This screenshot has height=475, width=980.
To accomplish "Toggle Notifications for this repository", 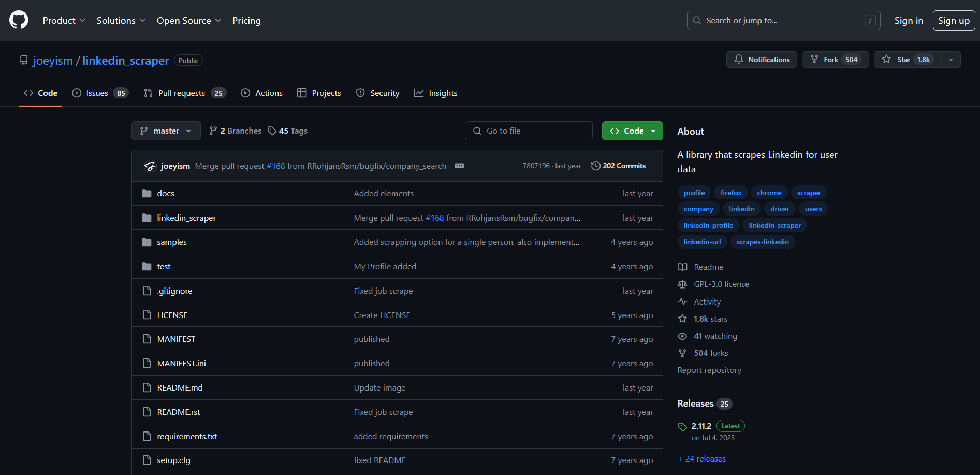I will pos(762,60).
